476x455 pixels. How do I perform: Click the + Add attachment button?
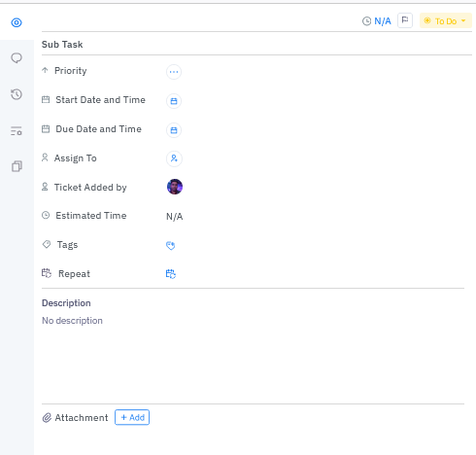pos(132,417)
